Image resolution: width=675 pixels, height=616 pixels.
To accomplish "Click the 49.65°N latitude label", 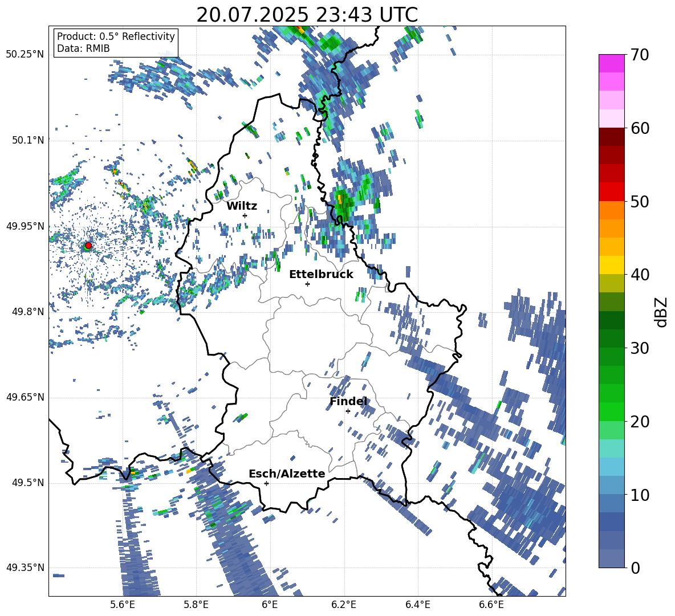I will point(25,397).
